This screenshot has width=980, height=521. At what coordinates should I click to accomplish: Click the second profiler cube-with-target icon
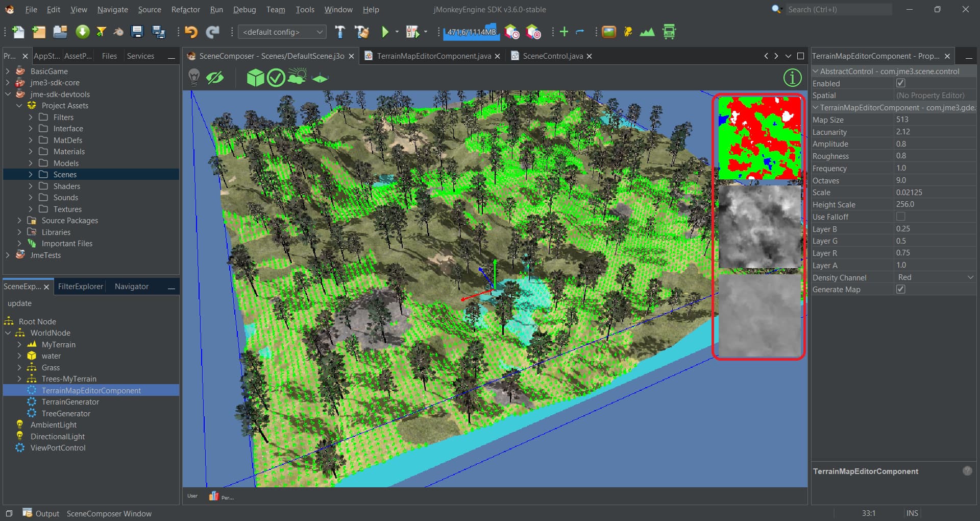tap(533, 32)
